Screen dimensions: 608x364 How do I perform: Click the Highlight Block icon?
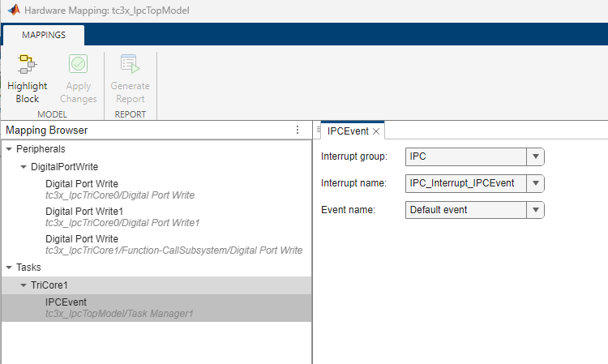coord(27,65)
